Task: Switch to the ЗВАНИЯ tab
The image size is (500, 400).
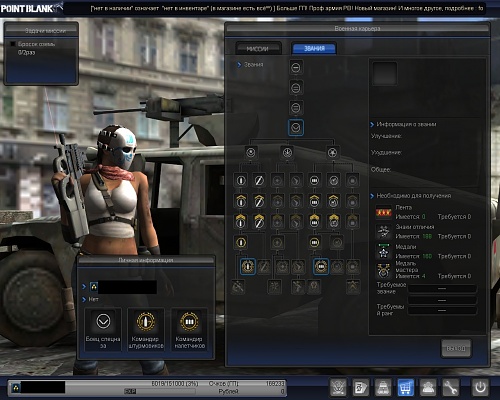Action: pyautogui.click(x=314, y=49)
